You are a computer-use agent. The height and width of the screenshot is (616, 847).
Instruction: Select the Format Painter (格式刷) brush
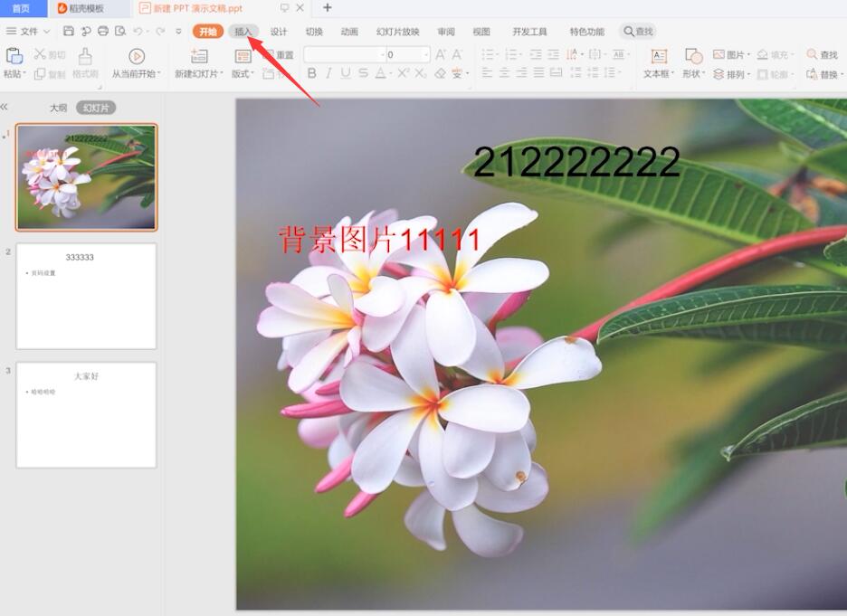[x=85, y=55]
